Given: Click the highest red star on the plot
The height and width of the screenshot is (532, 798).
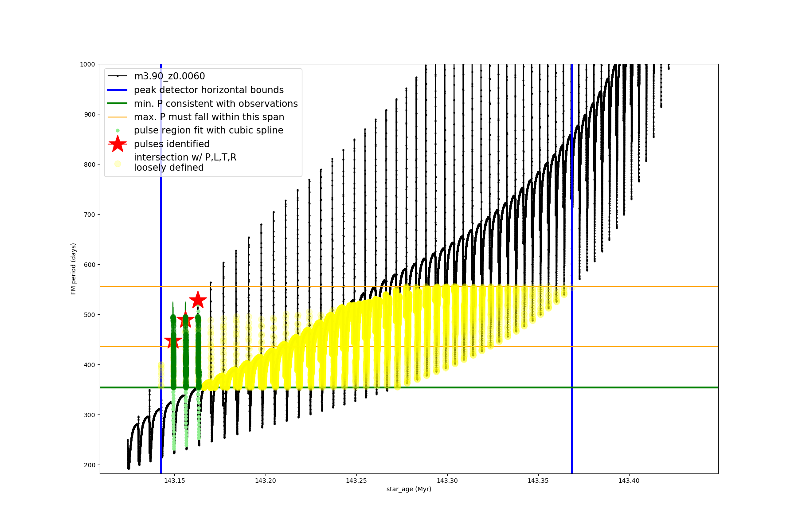Looking at the screenshot, I should 198,300.
